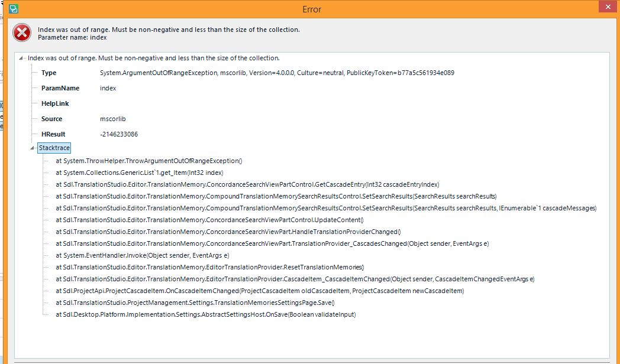Screen dimensions: 620x364
Task: Click the Error window title text
Action: (312, 9)
